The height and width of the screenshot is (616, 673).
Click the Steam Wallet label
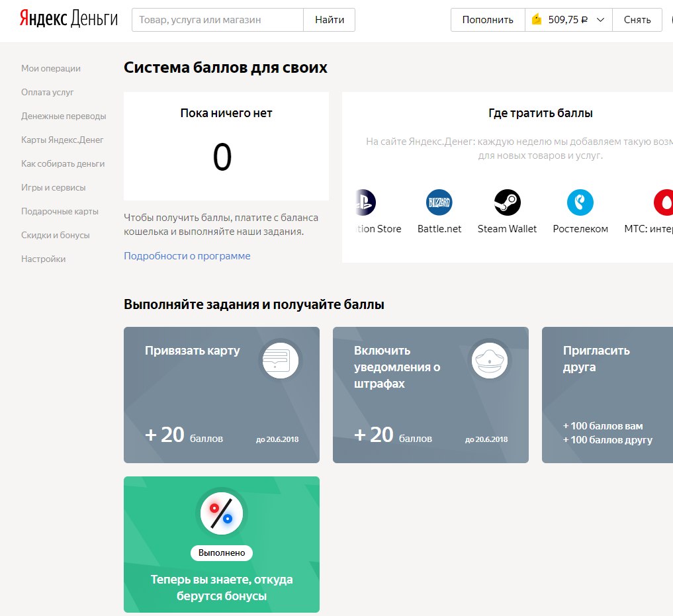508,229
